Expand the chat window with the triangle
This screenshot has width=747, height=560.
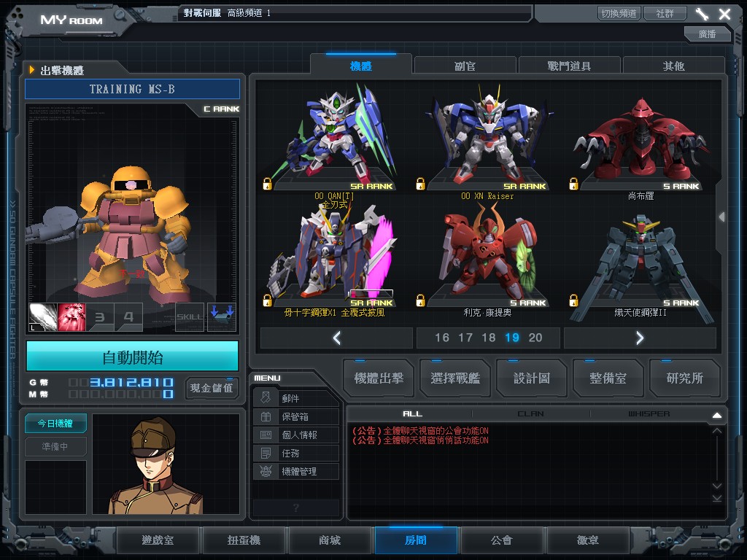coord(717,415)
